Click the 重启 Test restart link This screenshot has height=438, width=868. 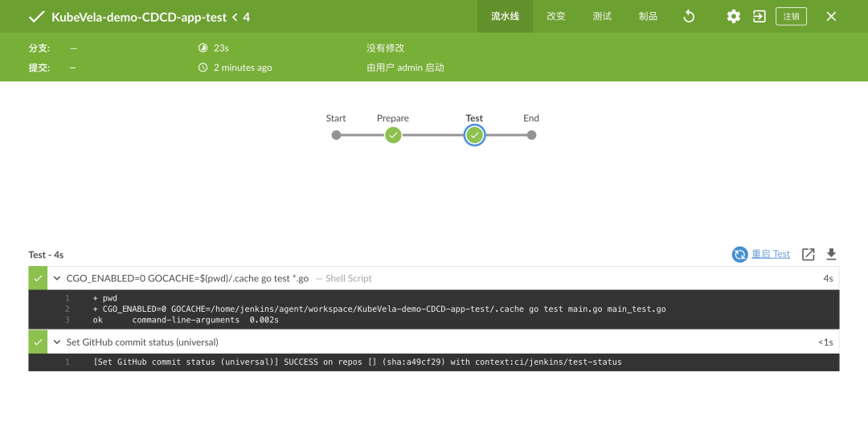coord(771,254)
